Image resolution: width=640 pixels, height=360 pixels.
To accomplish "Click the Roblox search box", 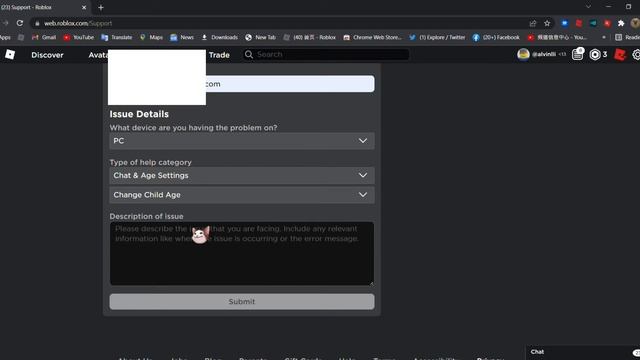I will [327, 54].
